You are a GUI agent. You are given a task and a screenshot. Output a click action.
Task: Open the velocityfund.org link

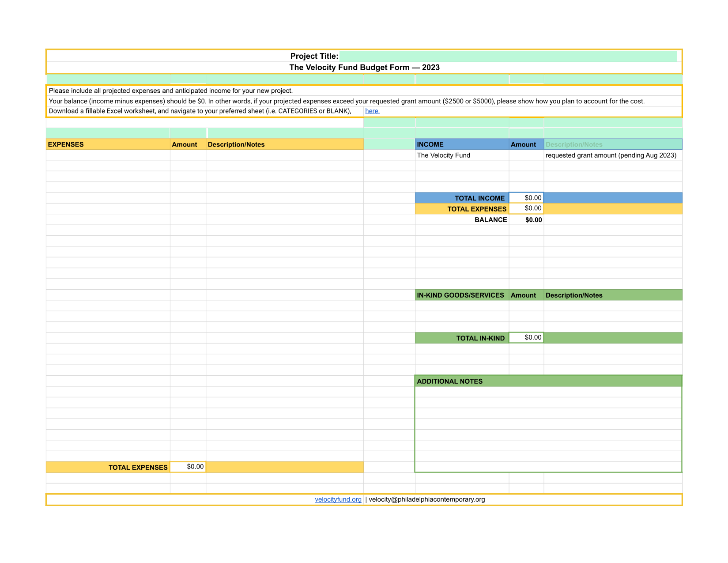(x=338, y=499)
